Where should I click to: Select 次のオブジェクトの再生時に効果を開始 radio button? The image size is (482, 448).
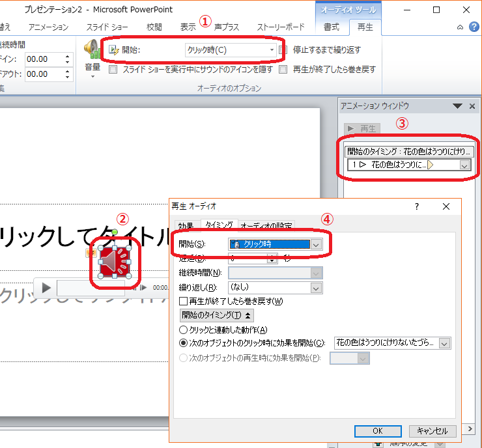pos(183,358)
